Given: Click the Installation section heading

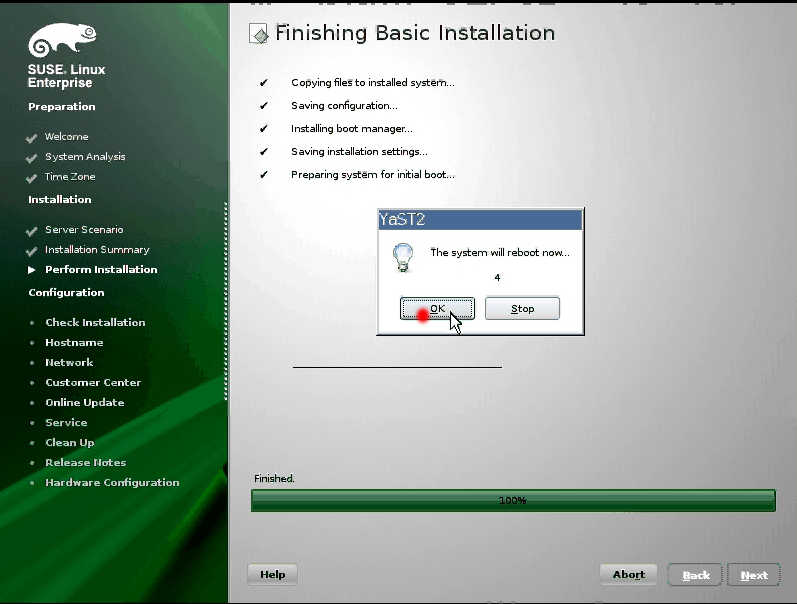Looking at the screenshot, I should point(59,199).
